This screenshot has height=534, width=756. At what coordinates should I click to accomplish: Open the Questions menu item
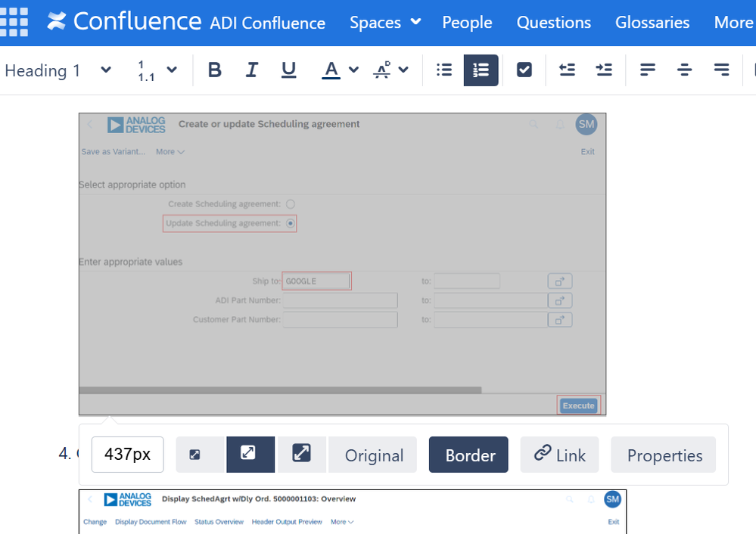pyautogui.click(x=553, y=22)
